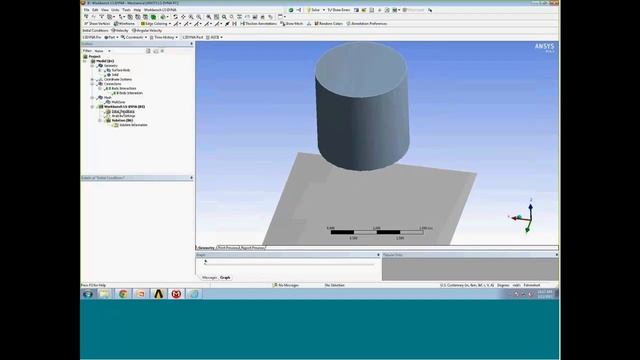Open Chrome from the taskbar

pyautogui.click(x=123, y=294)
